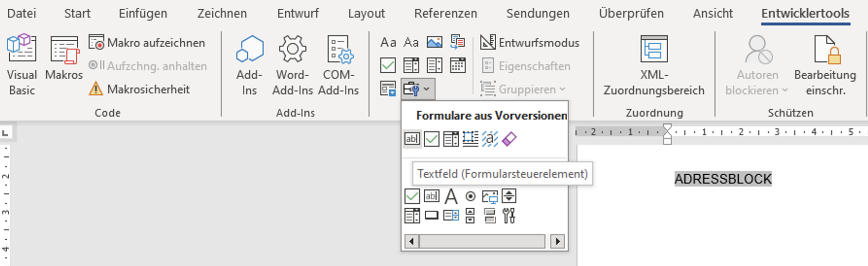Toggle form field shading icon

(x=489, y=139)
